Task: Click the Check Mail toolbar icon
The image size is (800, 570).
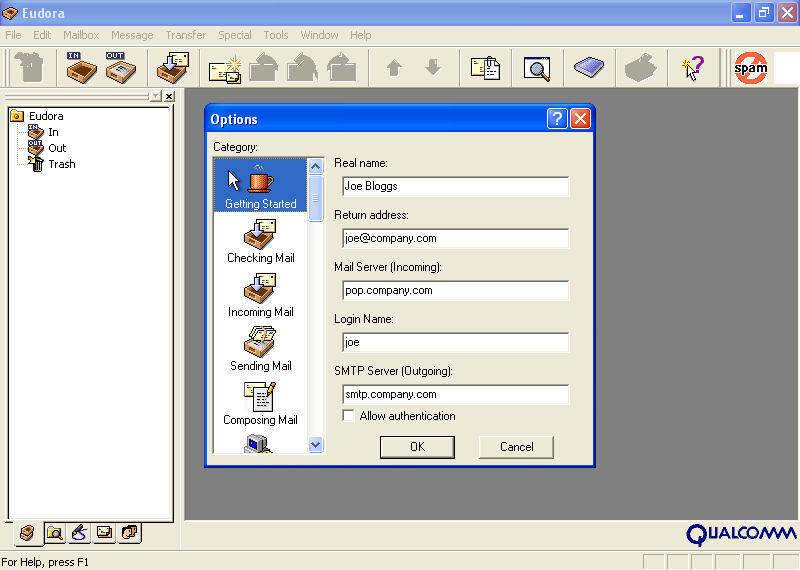Action: click(173, 67)
